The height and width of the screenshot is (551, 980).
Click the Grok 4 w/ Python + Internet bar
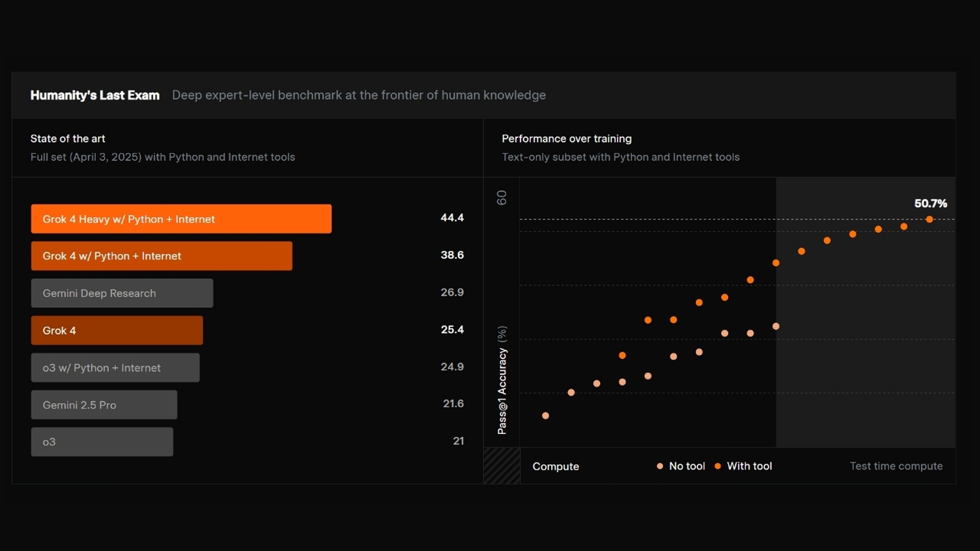pos(161,256)
